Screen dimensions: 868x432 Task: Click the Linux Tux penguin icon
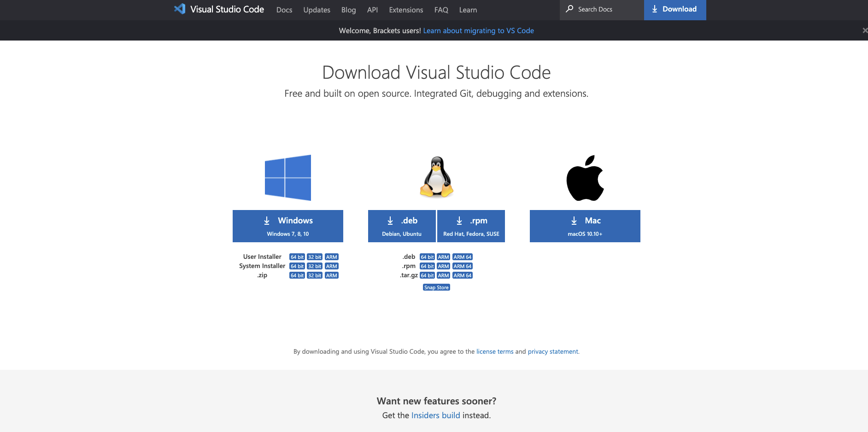pos(437,177)
